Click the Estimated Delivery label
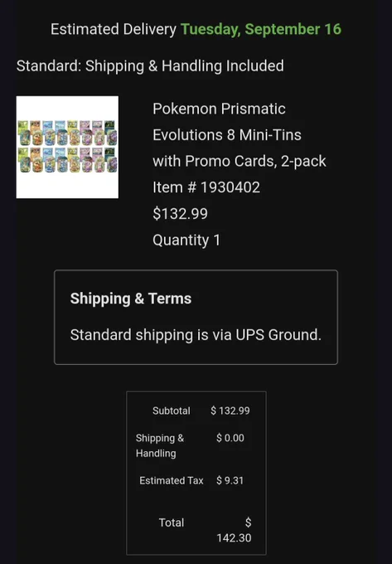Viewport: 392px width, 564px height. pos(114,29)
